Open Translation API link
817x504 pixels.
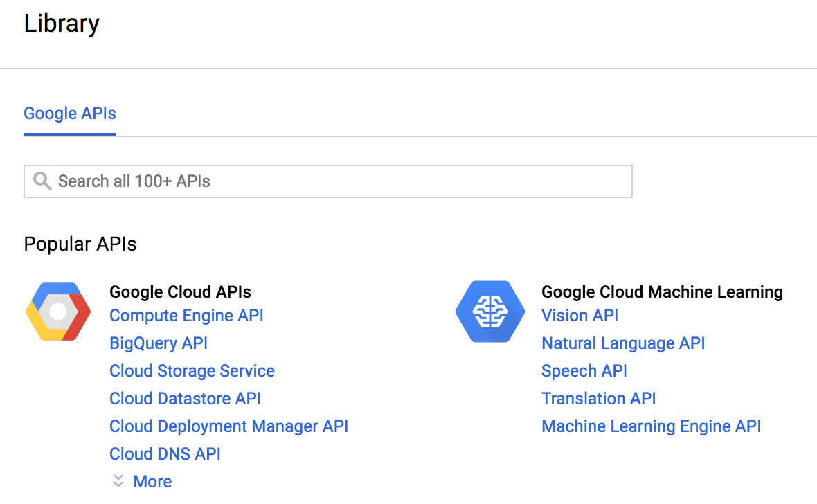[599, 398]
